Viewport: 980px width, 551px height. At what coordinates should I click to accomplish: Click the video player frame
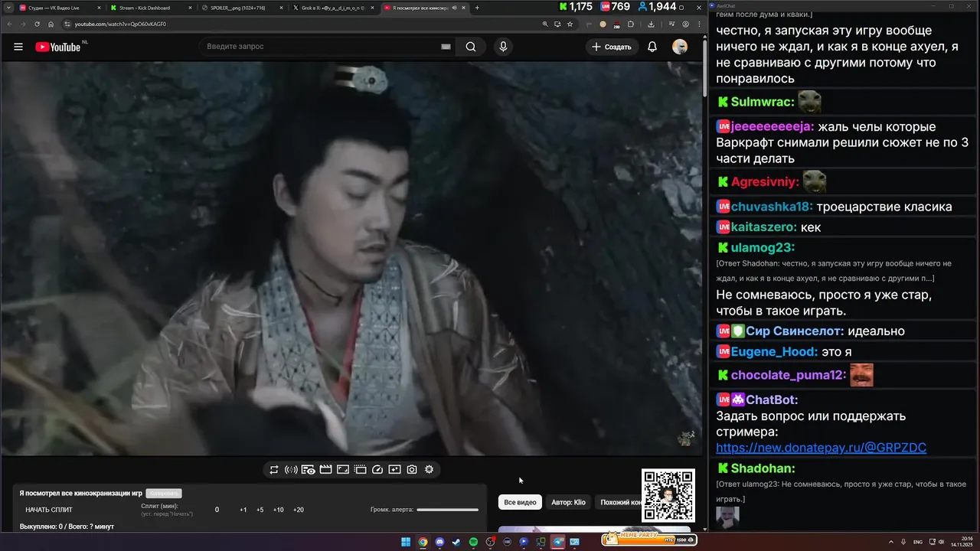click(x=351, y=259)
